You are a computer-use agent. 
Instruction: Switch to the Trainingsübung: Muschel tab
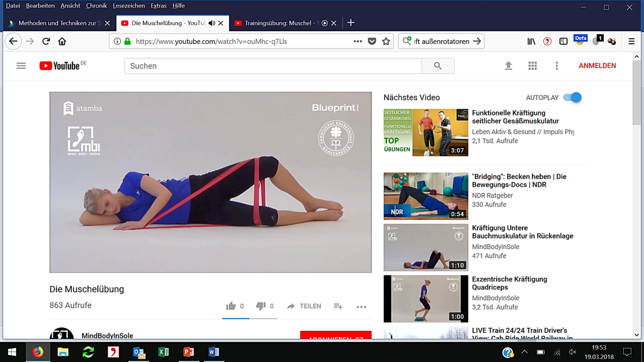point(278,23)
